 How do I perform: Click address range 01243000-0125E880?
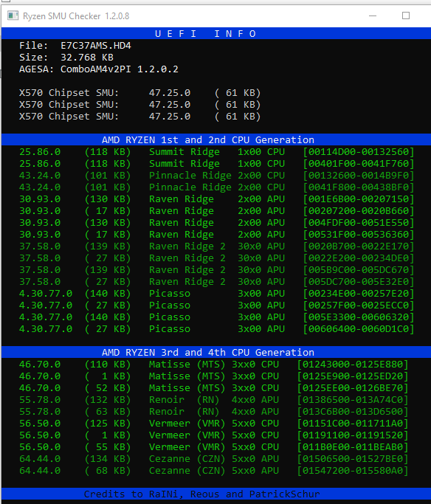pyautogui.click(x=353, y=365)
